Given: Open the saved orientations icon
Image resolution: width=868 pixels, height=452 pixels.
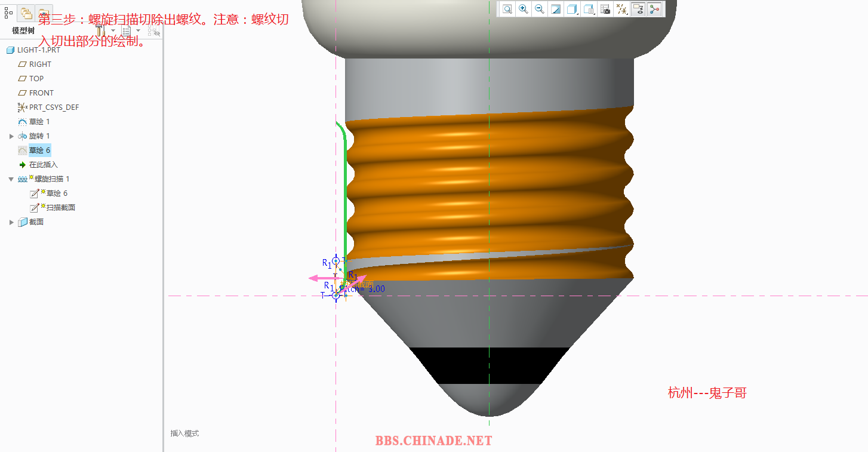Looking at the screenshot, I should [x=589, y=9].
